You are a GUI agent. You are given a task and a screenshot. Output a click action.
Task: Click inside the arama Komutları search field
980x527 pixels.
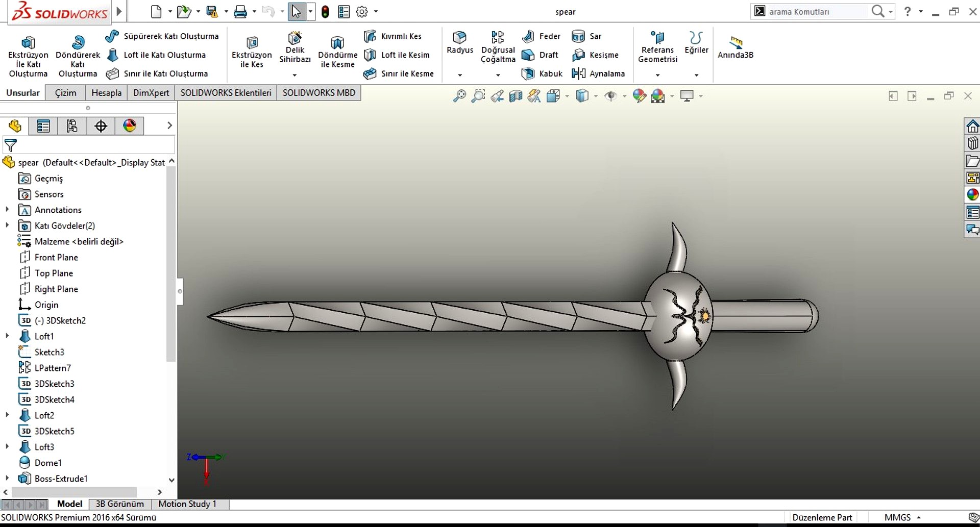tap(812, 11)
